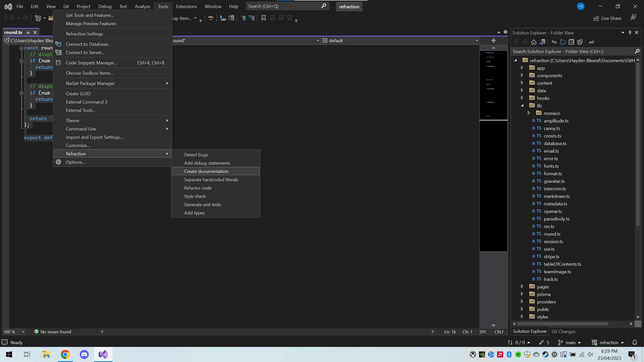Select Create documentation from the Refraction submenu
The image size is (644, 362).
[x=206, y=171]
